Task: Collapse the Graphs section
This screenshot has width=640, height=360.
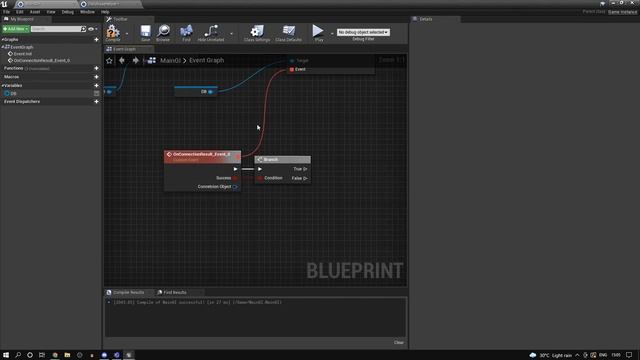Action: pyautogui.click(x=2, y=40)
